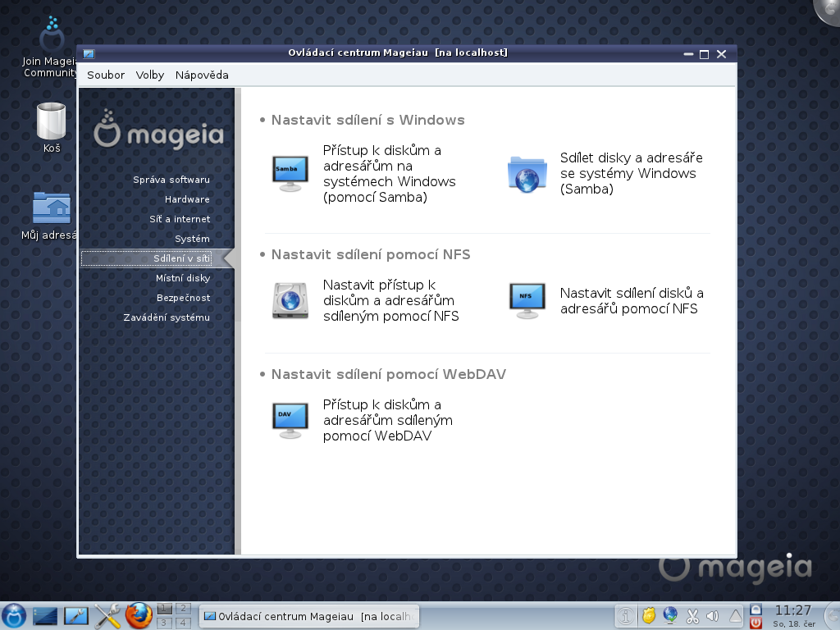This screenshot has height=630, width=840.
Task: Select Místní disky in the sidebar
Action: (x=183, y=278)
